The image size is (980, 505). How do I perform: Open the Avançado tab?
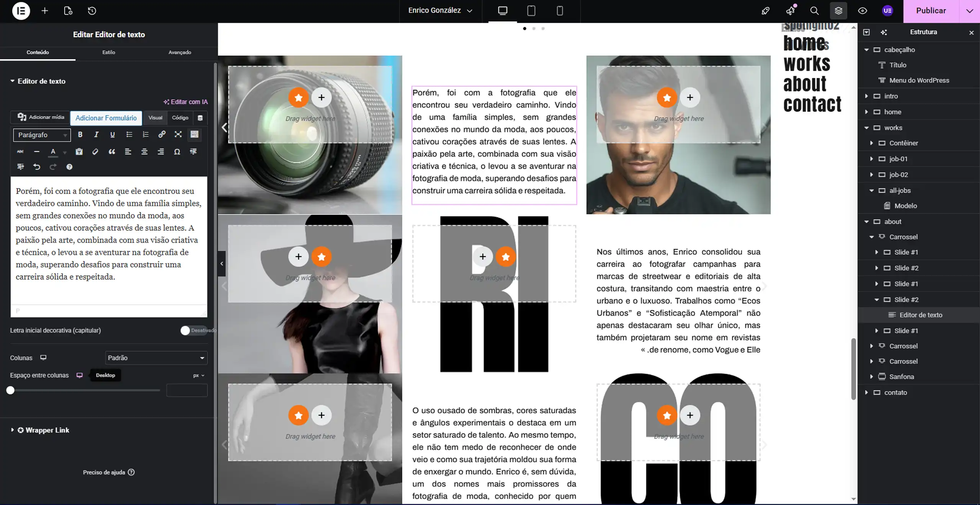tap(180, 52)
